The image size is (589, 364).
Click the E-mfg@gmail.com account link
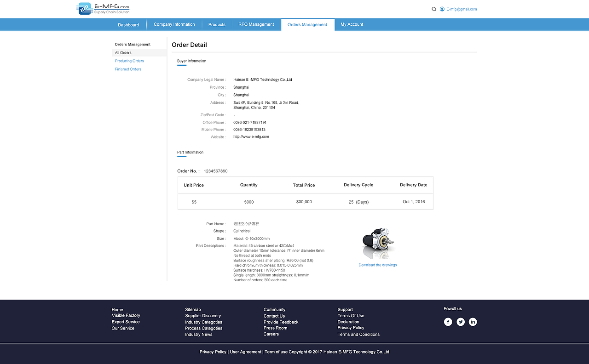pyautogui.click(x=462, y=9)
